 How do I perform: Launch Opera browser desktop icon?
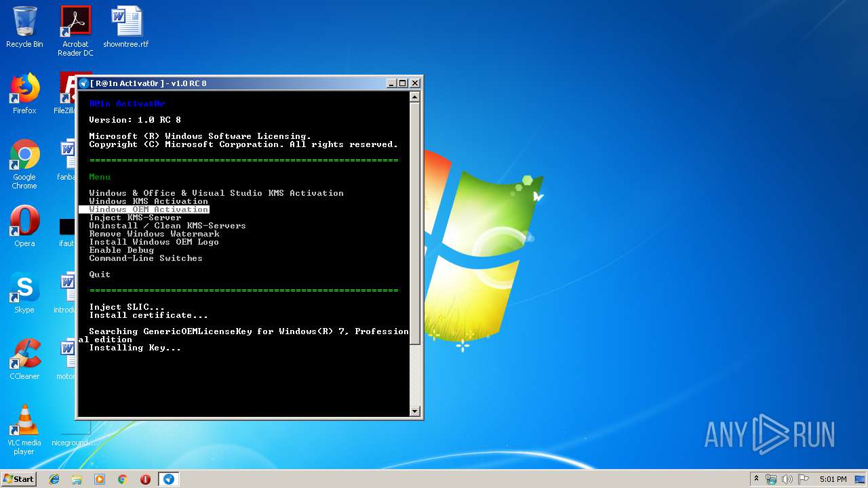coord(24,226)
